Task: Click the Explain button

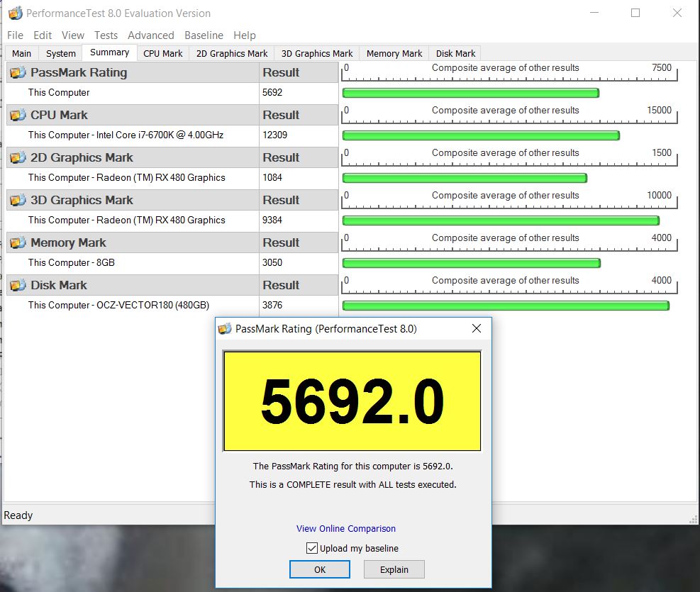Action: (394, 569)
